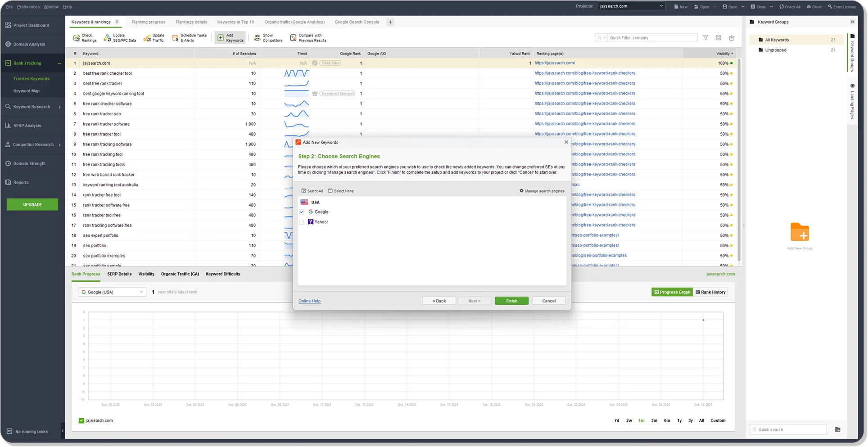Click the green UPGRADE button

[x=32, y=204]
